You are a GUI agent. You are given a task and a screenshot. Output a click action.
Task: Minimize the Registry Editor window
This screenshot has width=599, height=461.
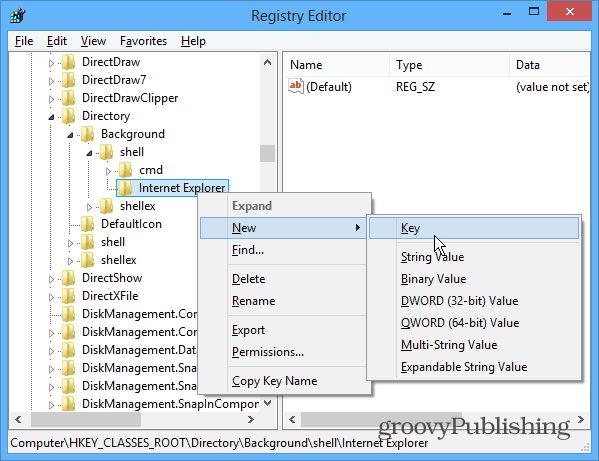tap(507, 13)
